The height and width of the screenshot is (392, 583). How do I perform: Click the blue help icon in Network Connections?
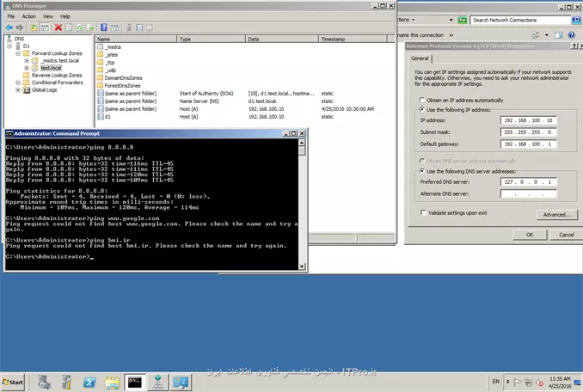point(572,35)
